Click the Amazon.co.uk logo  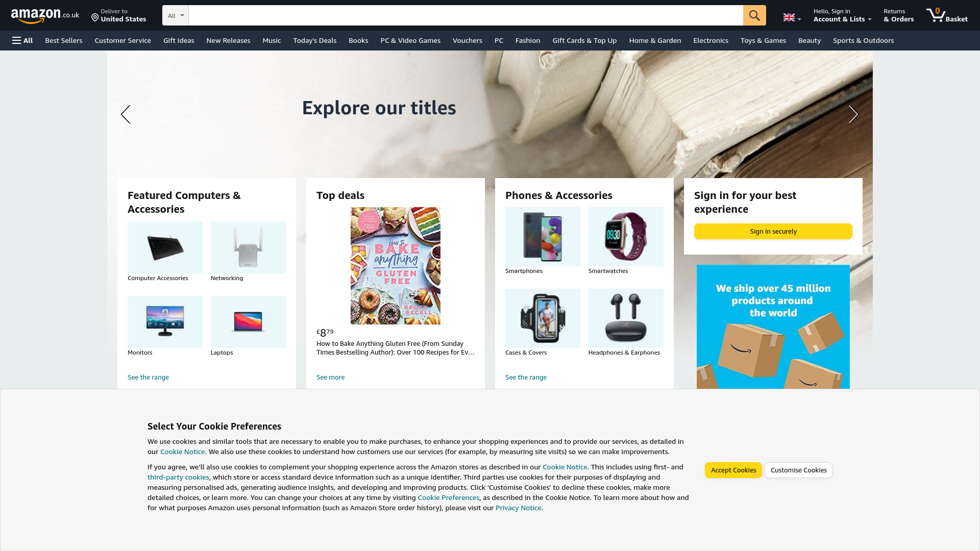[x=45, y=16]
